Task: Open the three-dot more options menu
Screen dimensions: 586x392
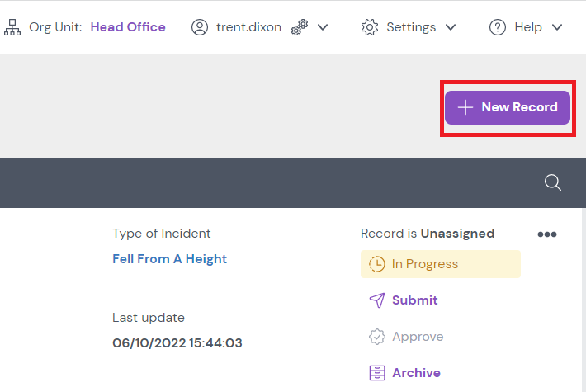Action: [x=547, y=234]
